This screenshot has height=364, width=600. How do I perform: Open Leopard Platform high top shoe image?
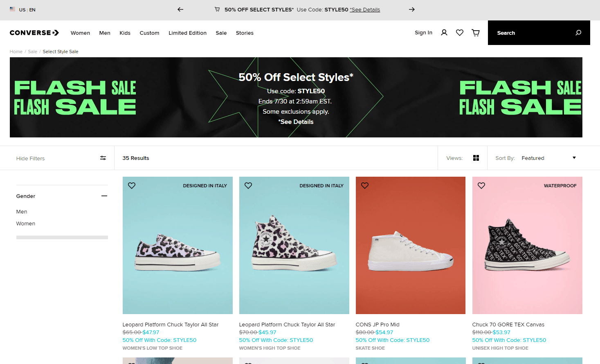[x=294, y=245]
